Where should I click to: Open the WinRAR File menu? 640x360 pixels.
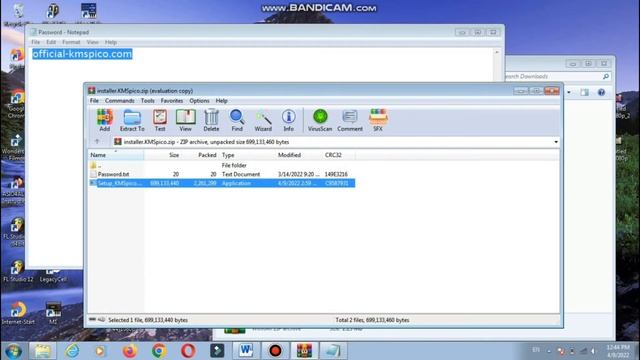pyautogui.click(x=94, y=100)
